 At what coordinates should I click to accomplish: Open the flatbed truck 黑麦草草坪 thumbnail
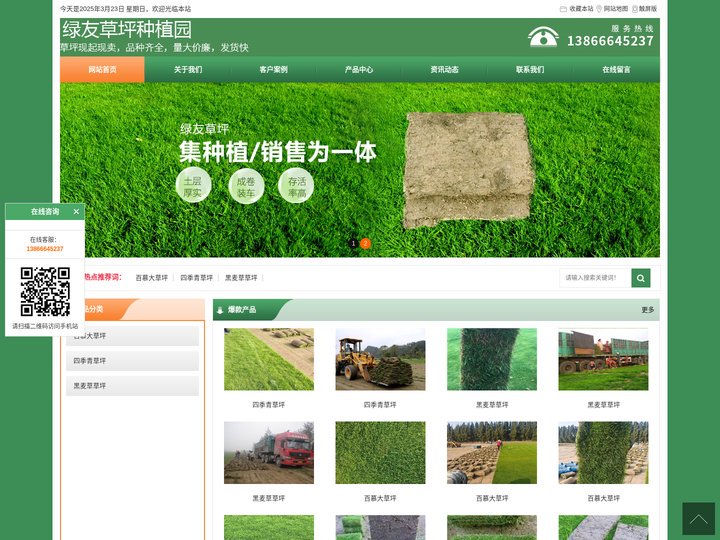[603, 359]
